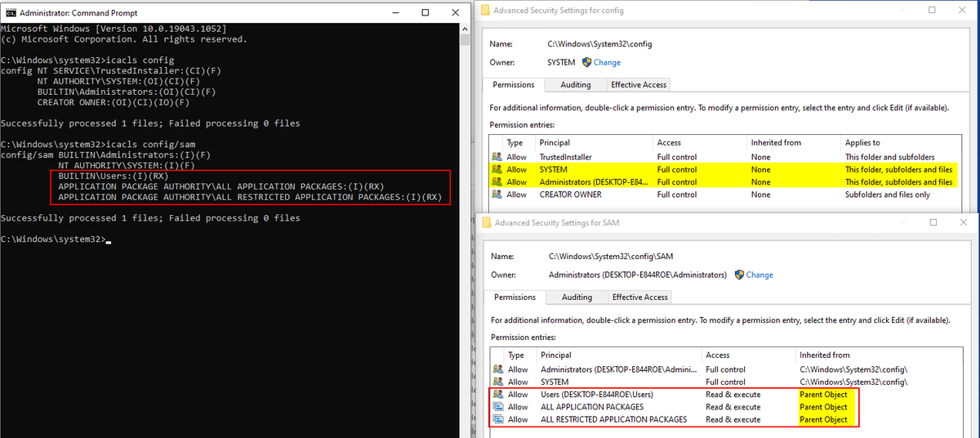This screenshot has height=438, width=980.
Task: Click the CREATOR OWNER:(OI)(CI)(IO)(F) output line
Action: tap(114, 102)
